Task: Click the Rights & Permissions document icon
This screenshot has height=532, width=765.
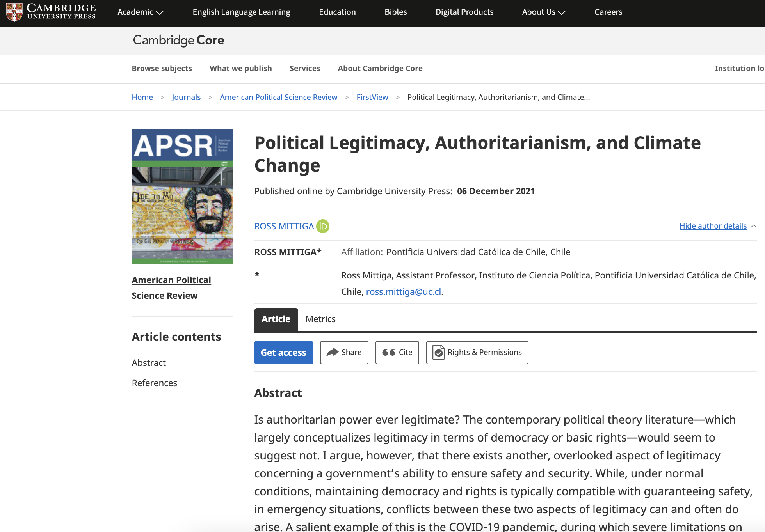Action: pos(439,352)
